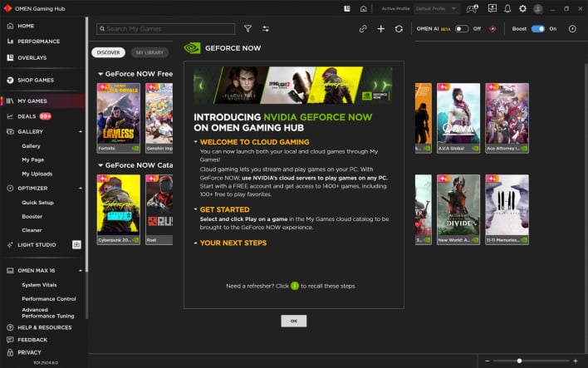Image resolution: width=588 pixels, height=368 pixels.
Task: Collapse the Gallery sidebar section
Action: (81, 131)
